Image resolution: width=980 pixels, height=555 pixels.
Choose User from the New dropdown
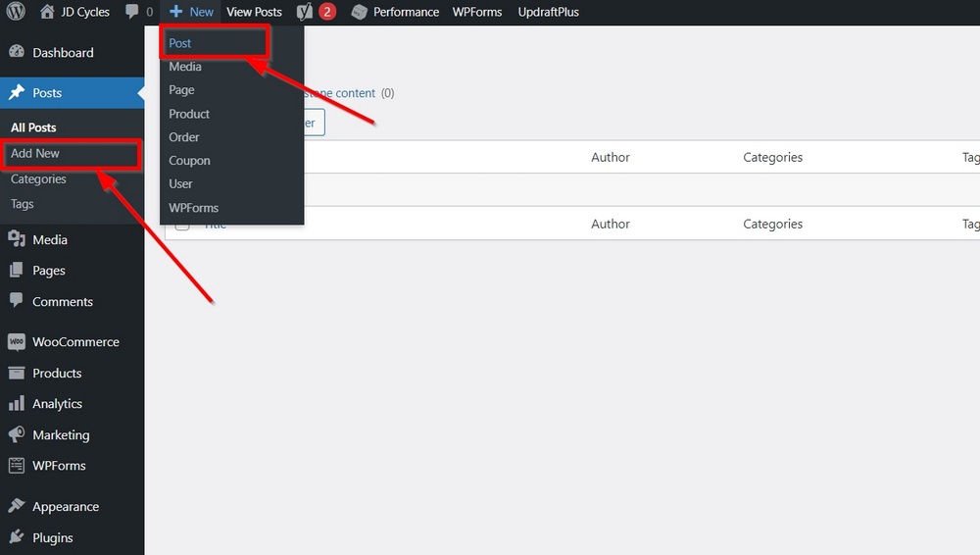click(x=180, y=184)
